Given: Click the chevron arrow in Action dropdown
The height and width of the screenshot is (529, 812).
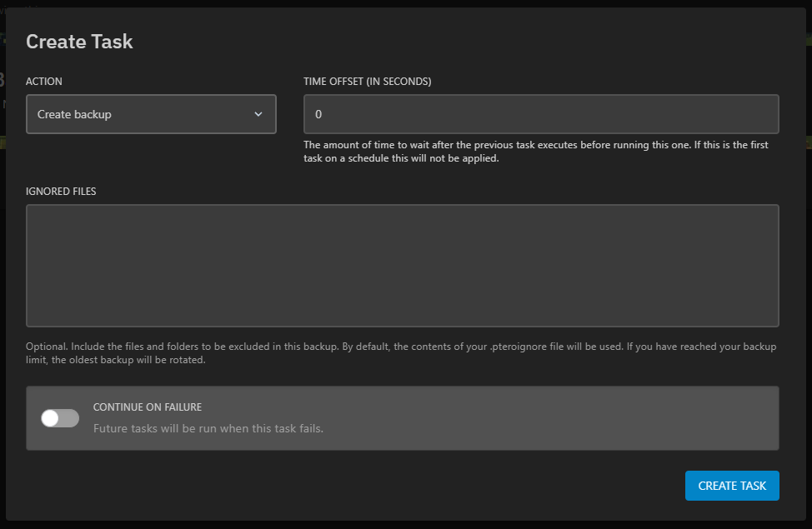Looking at the screenshot, I should pyautogui.click(x=258, y=114).
